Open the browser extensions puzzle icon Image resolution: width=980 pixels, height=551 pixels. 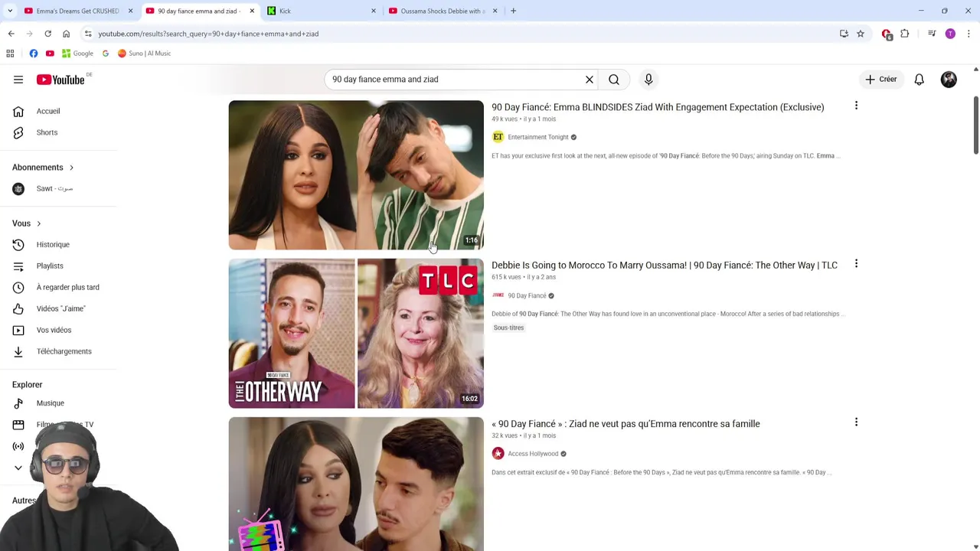[x=905, y=34]
